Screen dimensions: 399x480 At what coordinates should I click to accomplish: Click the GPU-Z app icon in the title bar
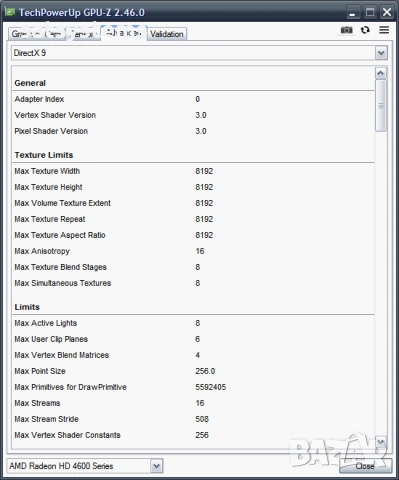(10, 12)
